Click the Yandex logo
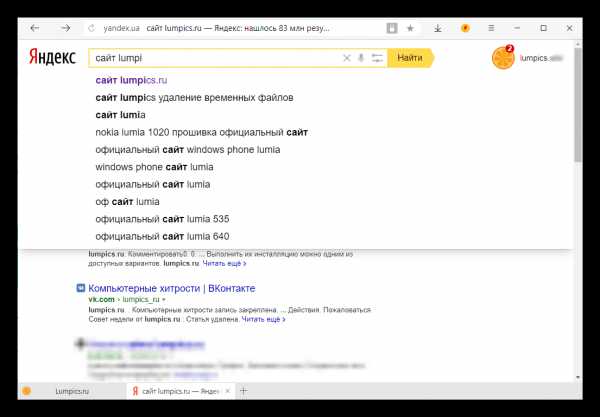 (52, 57)
